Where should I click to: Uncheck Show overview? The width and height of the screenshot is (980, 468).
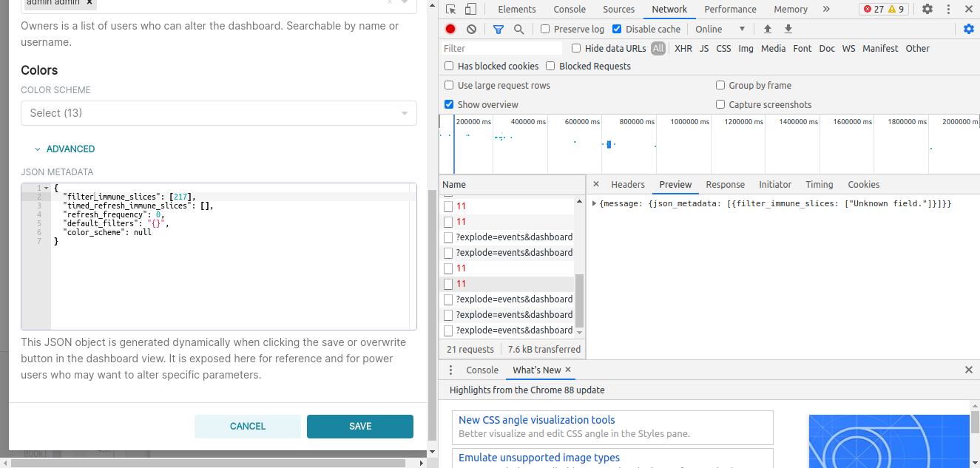coord(449,104)
